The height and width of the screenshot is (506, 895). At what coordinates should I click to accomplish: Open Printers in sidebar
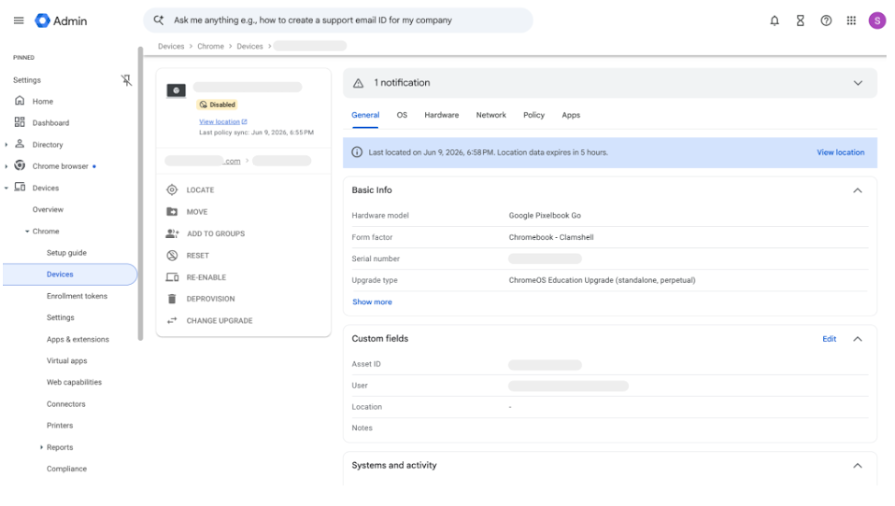pos(60,425)
